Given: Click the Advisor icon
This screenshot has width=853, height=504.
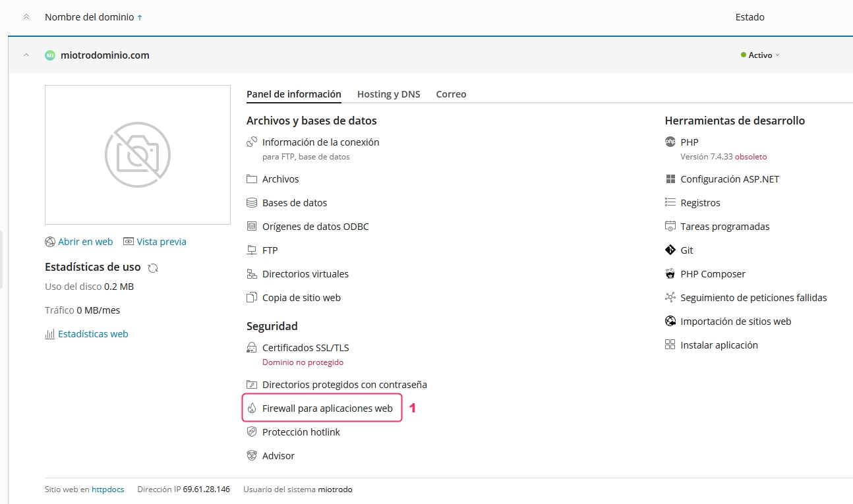Looking at the screenshot, I should [x=252, y=456].
